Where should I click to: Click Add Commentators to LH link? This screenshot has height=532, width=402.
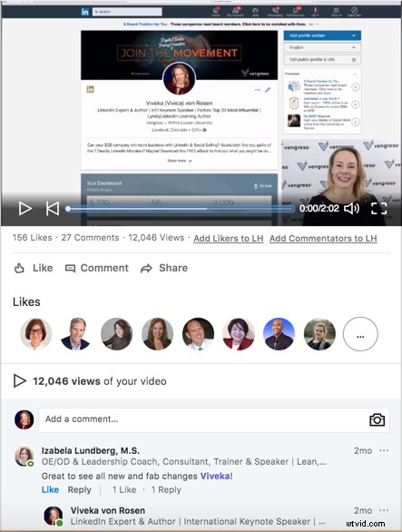(x=323, y=238)
